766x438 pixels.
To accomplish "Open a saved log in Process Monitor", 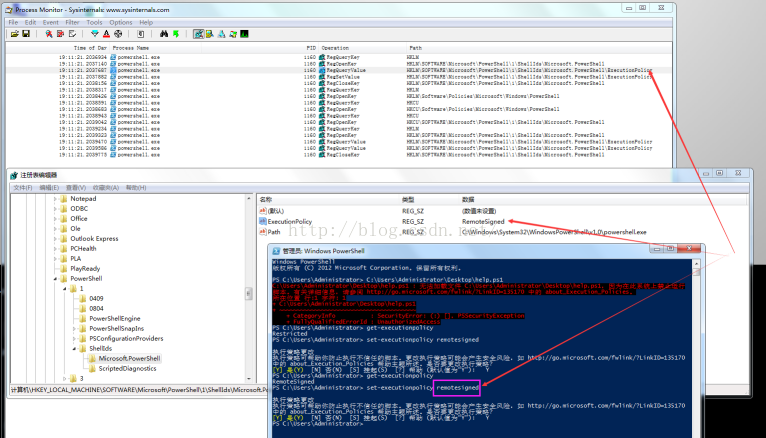I will 15,34.
